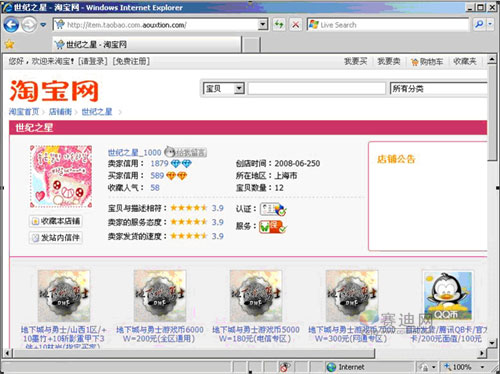Viewport: 500px width, 374px height.
Task: Open the recent pages dropdown arrow
Action: pyautogui.click(x=43, y=25)
